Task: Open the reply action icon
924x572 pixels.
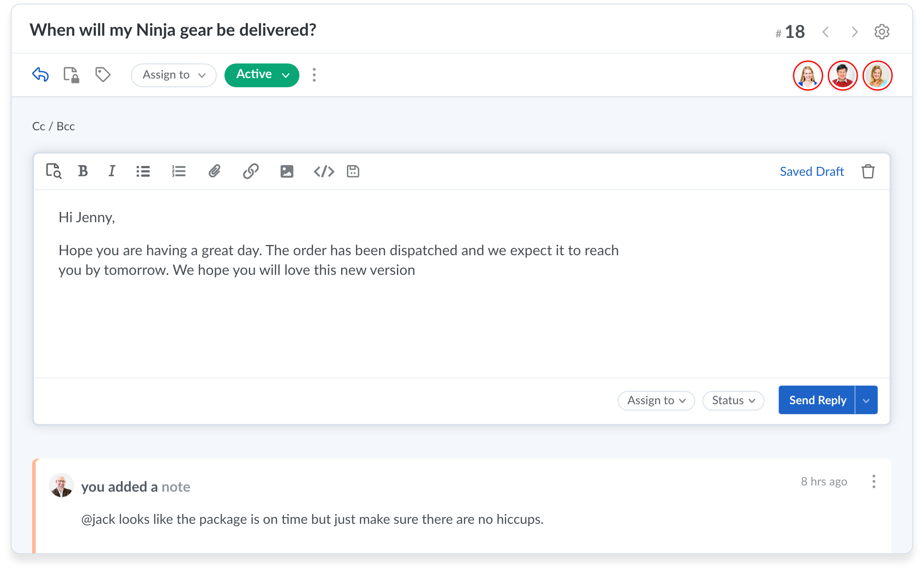Action: click(40, 75)
